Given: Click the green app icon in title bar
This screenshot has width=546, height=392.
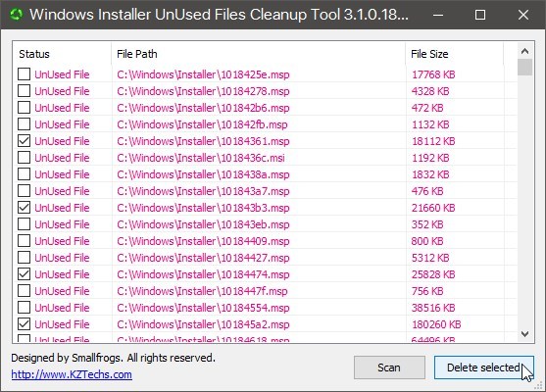Looking at the screenshot, I should point(16,15).
